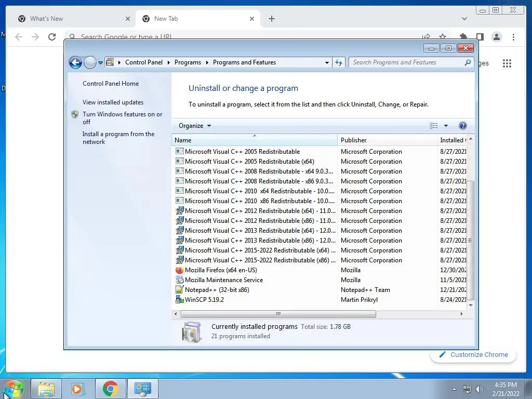
Task: Select WinSCP 5.19.2 entry
Action: click(204, 300)
